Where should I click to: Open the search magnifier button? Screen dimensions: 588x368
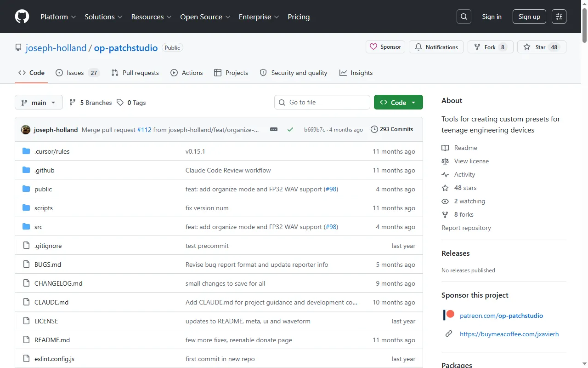pos(464,17)
